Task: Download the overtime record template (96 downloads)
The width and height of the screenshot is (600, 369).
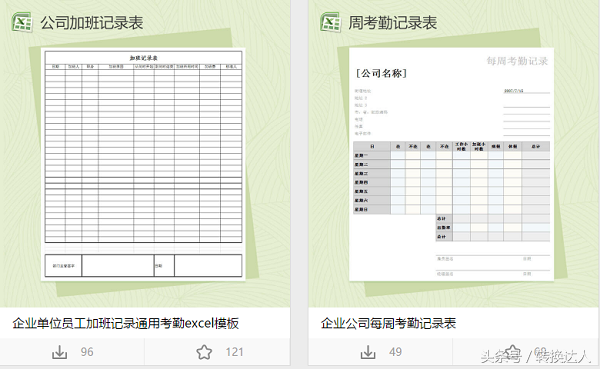Action: [x=60, y=352]
